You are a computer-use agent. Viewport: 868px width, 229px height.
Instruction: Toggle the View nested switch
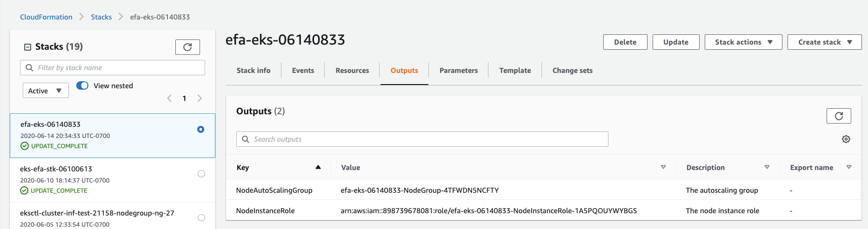click(82, 85)
